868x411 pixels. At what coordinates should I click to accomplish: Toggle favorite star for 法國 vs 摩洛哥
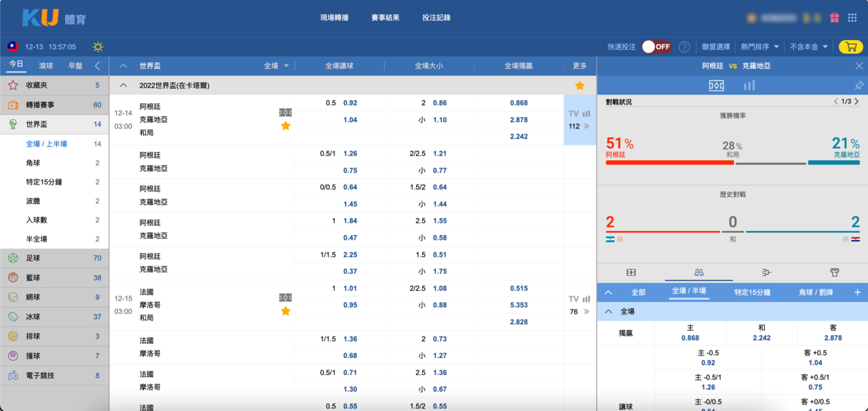coord(286,311)
